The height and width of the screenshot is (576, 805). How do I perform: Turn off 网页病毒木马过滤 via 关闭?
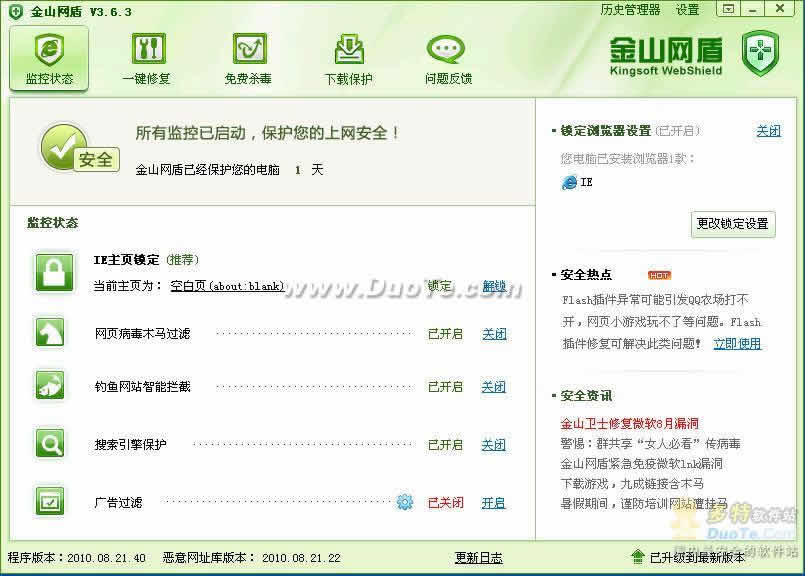coord(494,334)
